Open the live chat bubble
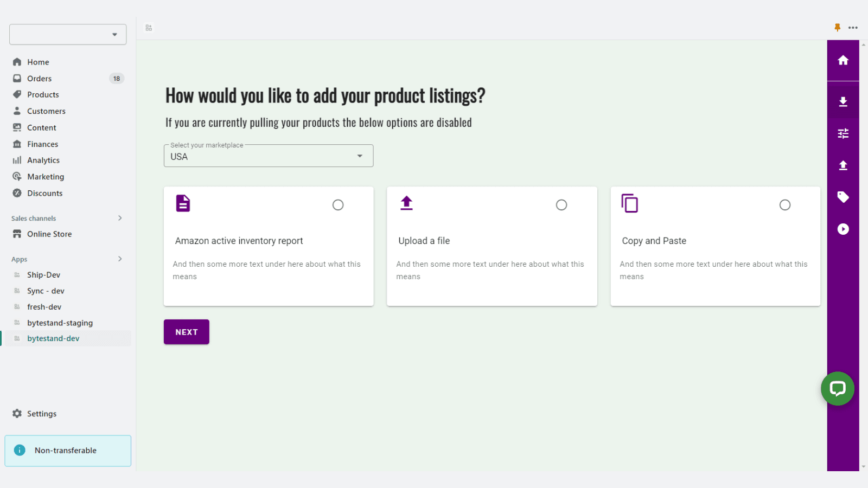868x488 pixels. pos(837,388)
